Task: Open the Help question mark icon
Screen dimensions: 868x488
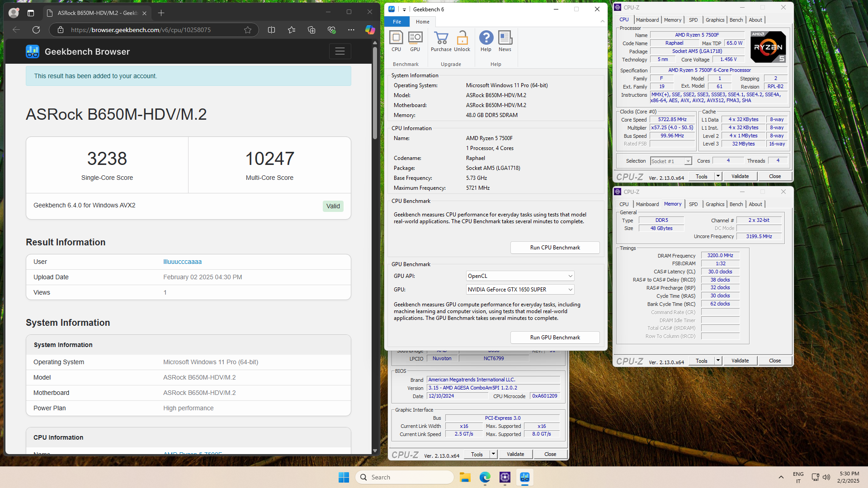Action: click(486, 42)
